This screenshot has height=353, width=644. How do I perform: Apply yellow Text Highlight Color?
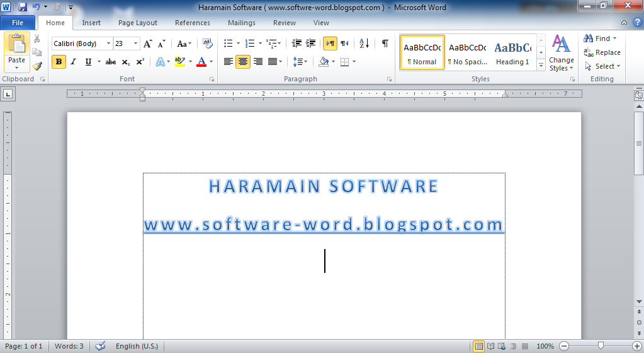(179, 62)
